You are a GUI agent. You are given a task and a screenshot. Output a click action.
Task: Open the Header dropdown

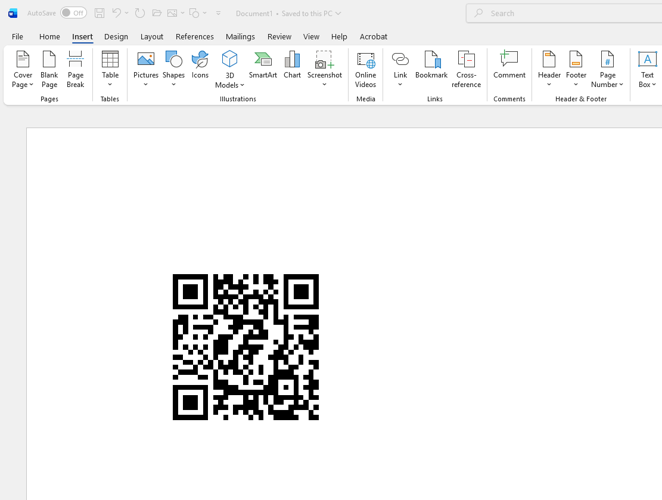click(x=549, y=69)
